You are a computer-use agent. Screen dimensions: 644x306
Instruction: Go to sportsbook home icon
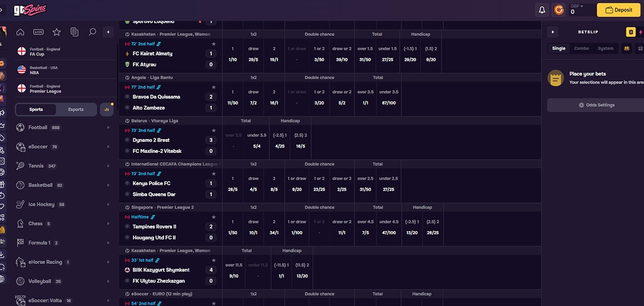click(x=20, y=32)
